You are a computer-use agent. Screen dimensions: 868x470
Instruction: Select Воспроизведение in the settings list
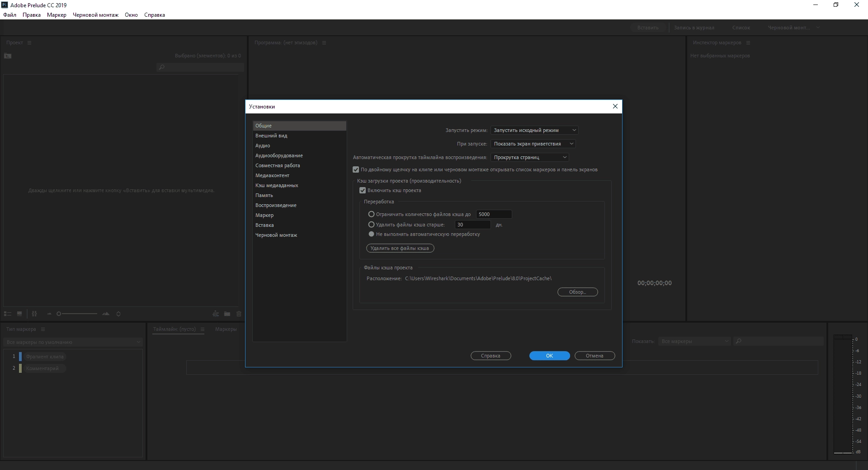click(x=299, y=205)
